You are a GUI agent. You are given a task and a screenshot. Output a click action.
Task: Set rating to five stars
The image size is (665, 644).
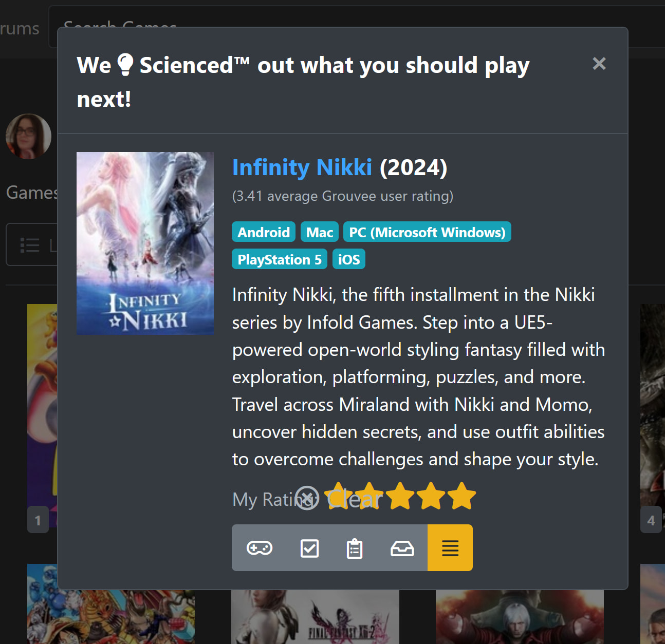[x=461, y=497]
